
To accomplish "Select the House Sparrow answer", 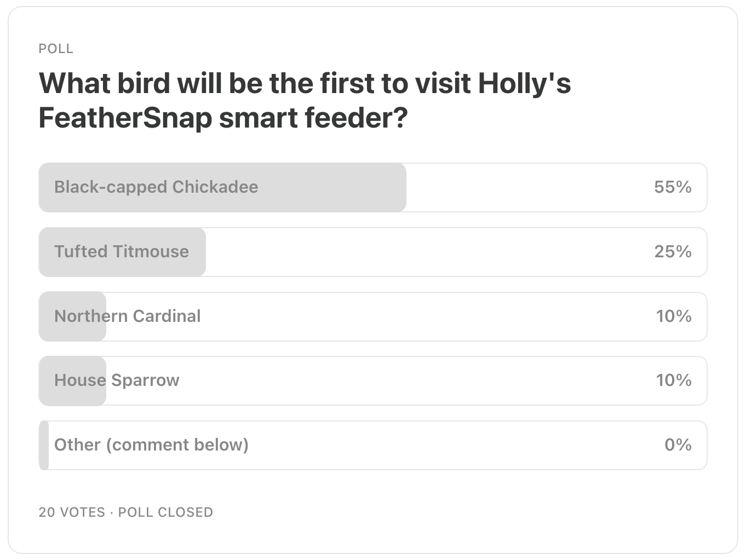I will pyautogui.click(x=372, y=380).
